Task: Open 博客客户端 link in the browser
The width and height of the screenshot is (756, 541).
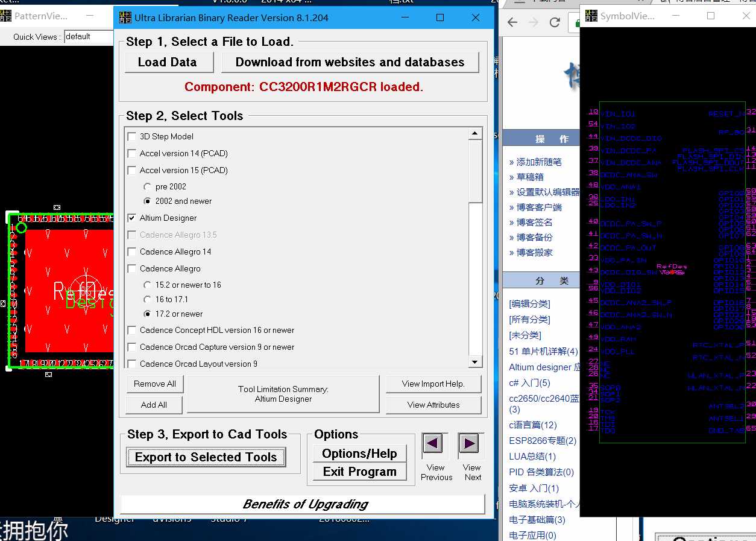Action: 539,207
